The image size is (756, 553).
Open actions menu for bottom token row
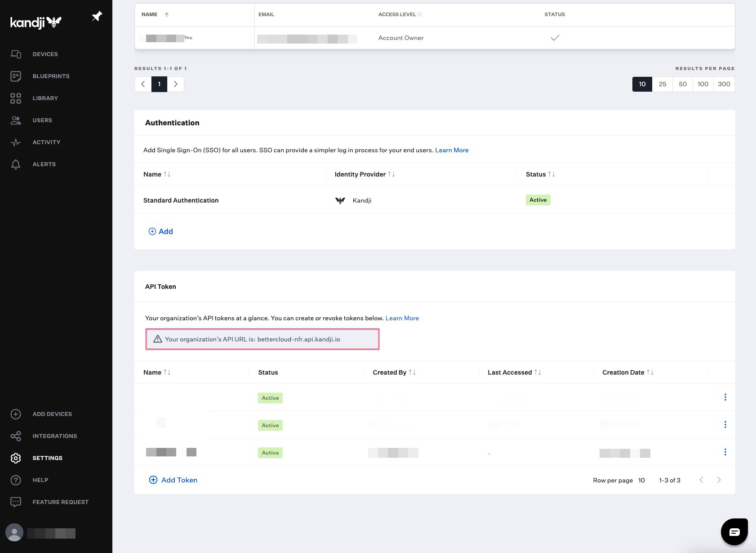(x=725, y=452)
